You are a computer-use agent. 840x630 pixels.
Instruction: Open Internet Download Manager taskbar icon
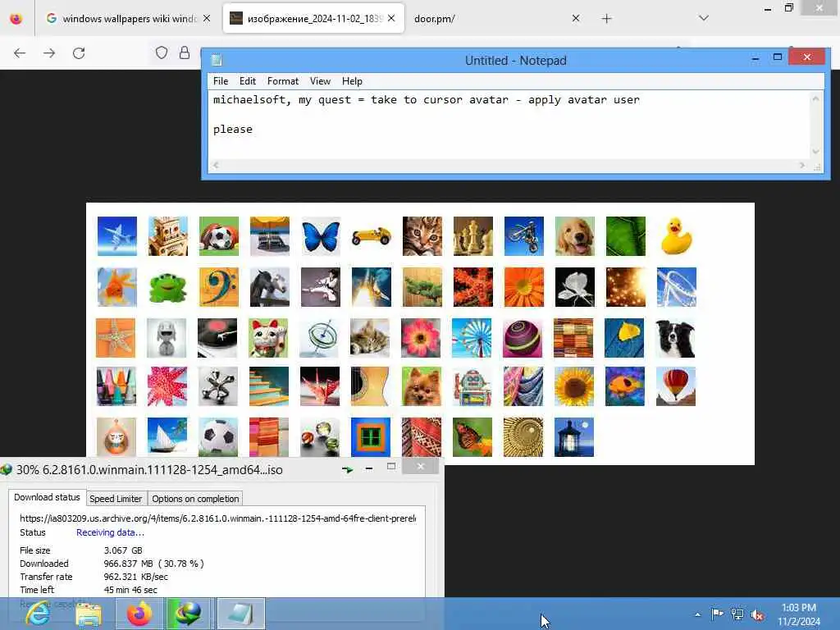point(188,614)
